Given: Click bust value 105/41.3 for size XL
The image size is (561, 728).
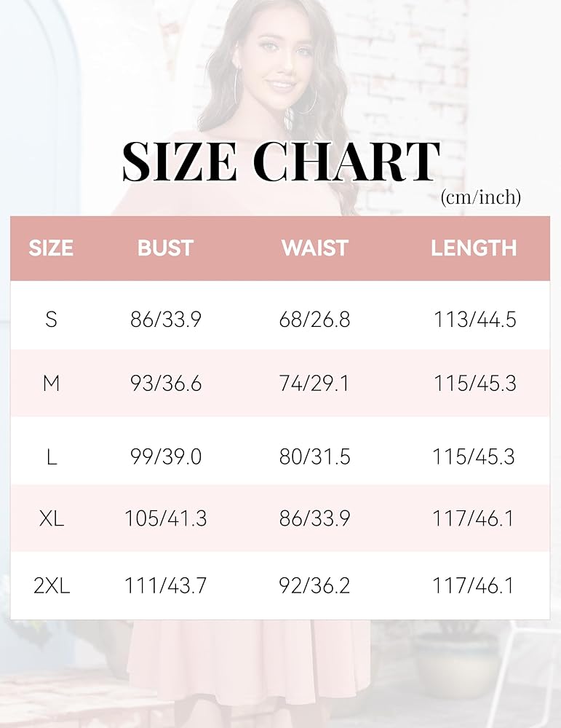Looking at the screenshot, I should point(165,519).
